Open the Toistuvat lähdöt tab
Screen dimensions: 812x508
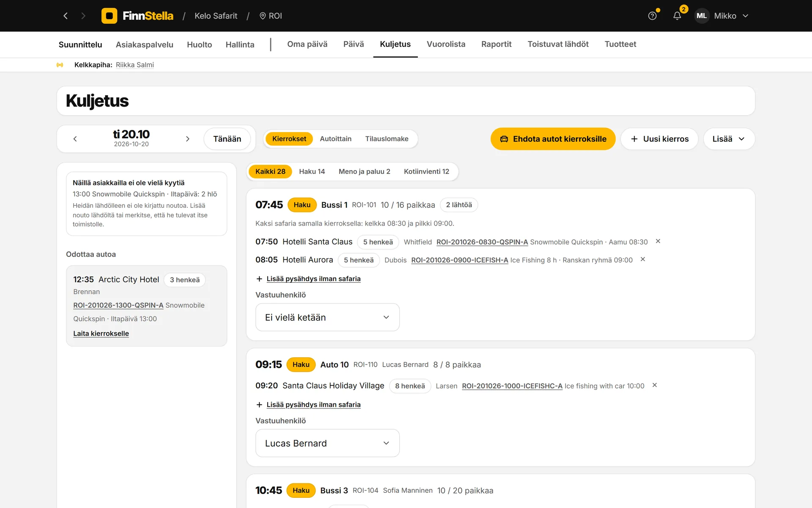[x=558, y=44]
